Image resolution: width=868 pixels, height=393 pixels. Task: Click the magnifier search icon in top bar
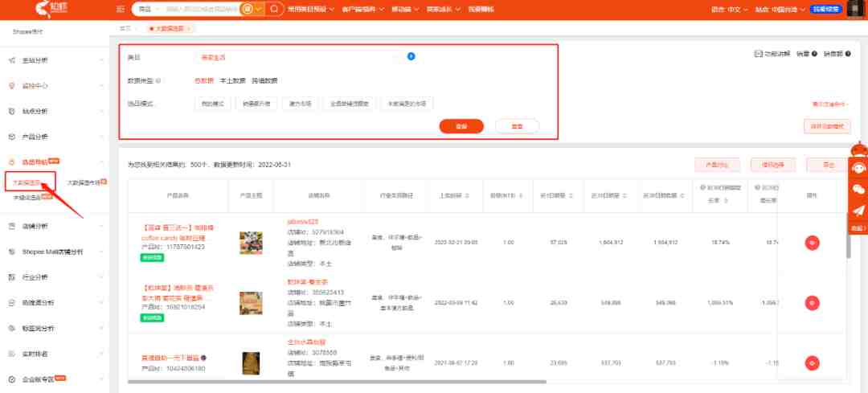point(274,10)
